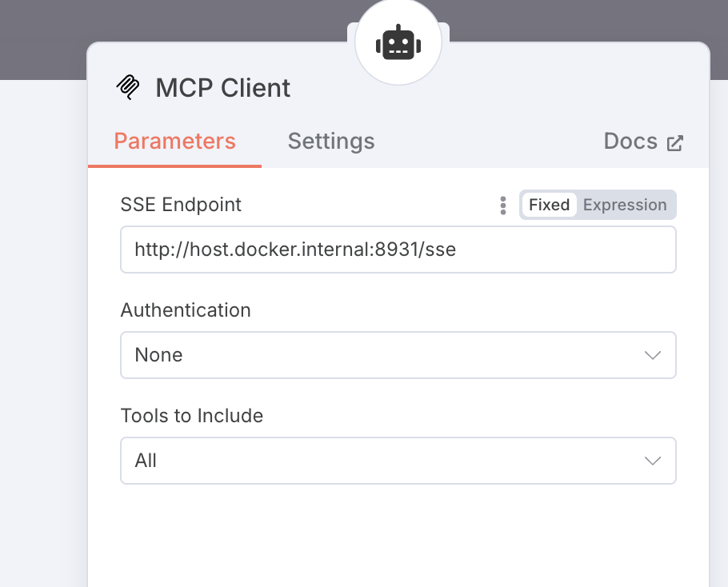Click the robot AI agent icon
The width and height of the screenshot is (728, 587).
[398, 43]
